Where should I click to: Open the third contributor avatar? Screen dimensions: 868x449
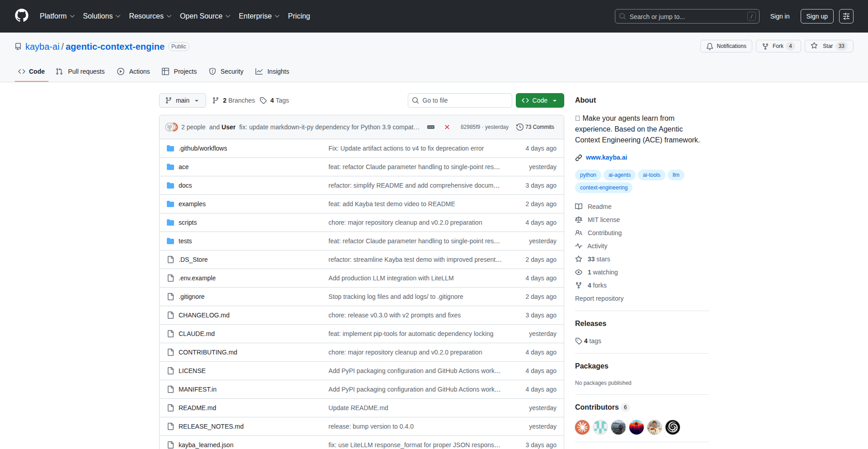(618, 427)
